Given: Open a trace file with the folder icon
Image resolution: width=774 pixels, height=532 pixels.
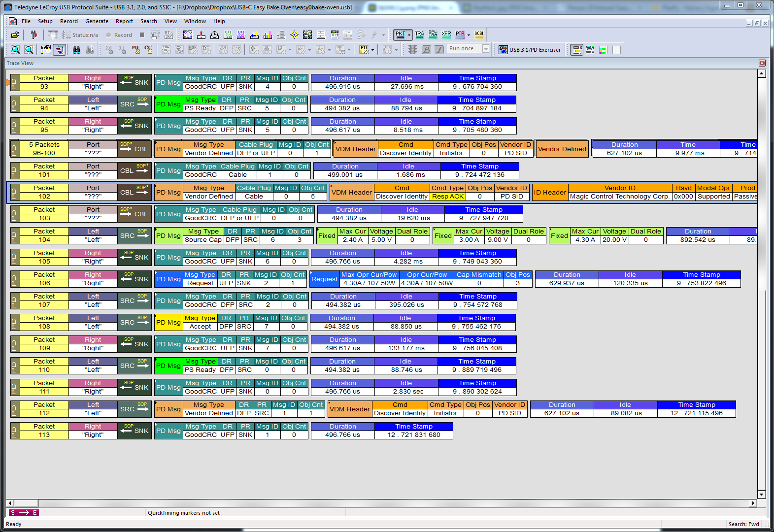Looking at the screenshot, I should pos(15,35).
